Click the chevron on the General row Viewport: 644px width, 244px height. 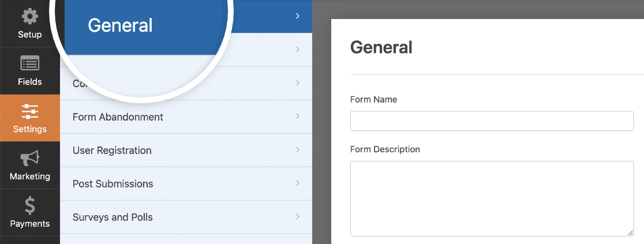(298, 16)
